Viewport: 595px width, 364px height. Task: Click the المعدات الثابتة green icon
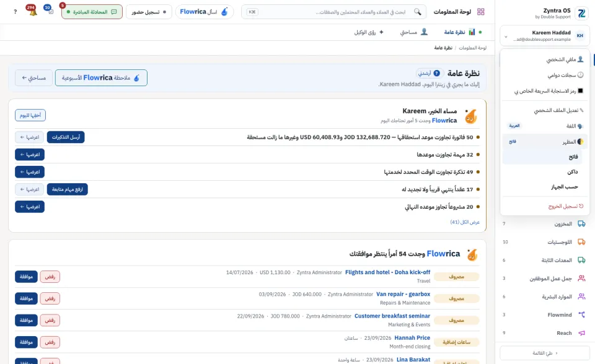tap(581, 260)
